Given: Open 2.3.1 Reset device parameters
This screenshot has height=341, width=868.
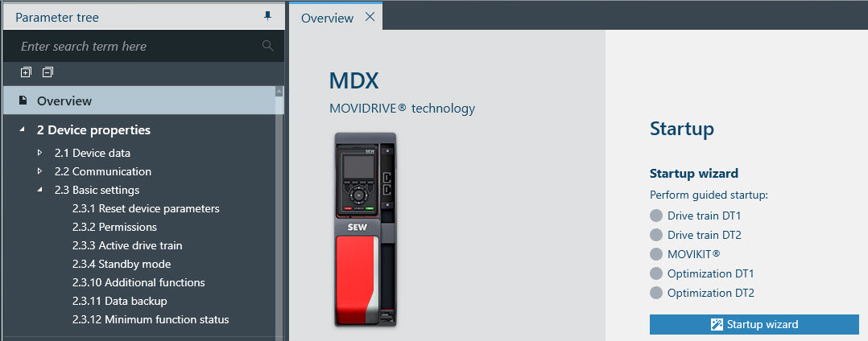Looking at the screenshot, I should point(146,209).
